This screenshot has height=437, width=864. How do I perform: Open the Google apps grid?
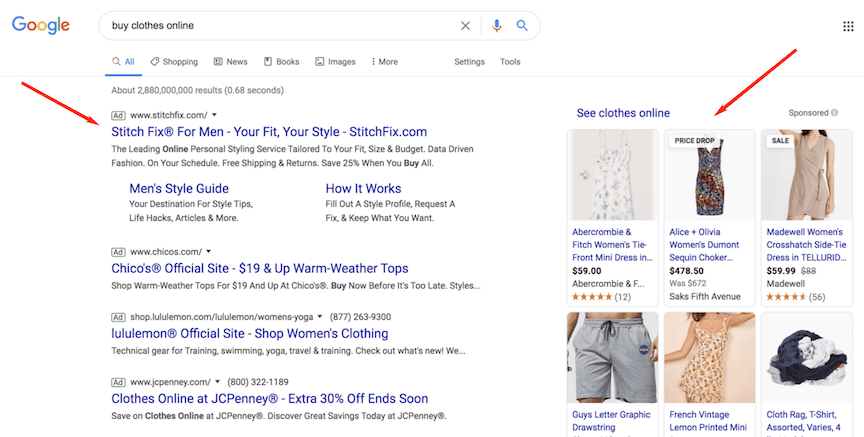(848, 27)
